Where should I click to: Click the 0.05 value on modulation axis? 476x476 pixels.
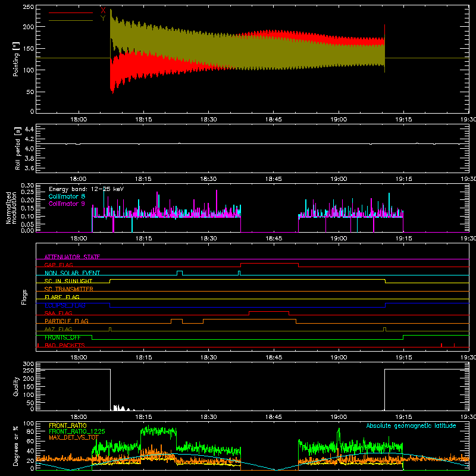[27, 224]
